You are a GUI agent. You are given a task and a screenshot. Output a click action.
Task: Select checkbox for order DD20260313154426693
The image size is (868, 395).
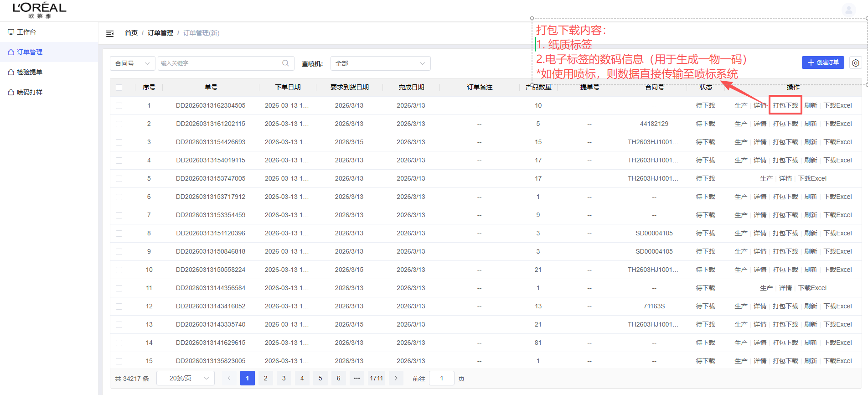[119, 142]
